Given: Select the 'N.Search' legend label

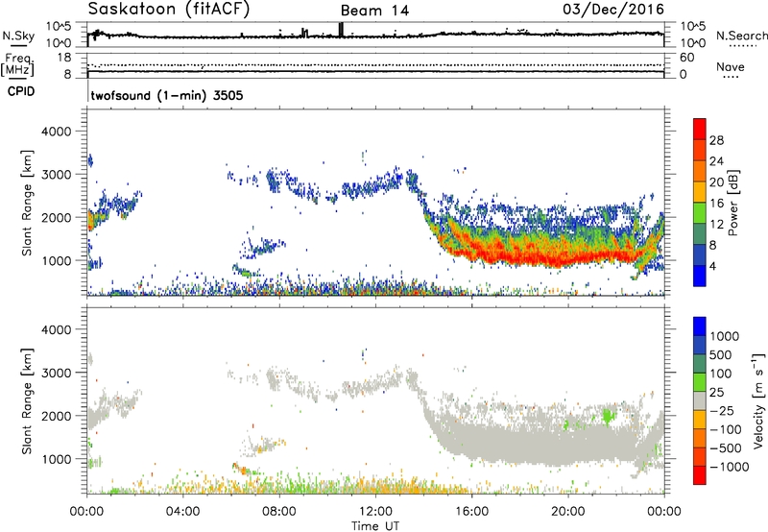Looking at the screenshot, I should 742,36.
